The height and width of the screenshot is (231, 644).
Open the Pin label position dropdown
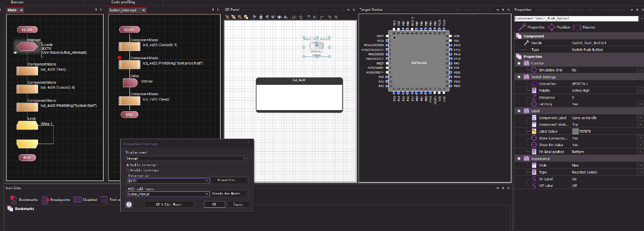640,151
